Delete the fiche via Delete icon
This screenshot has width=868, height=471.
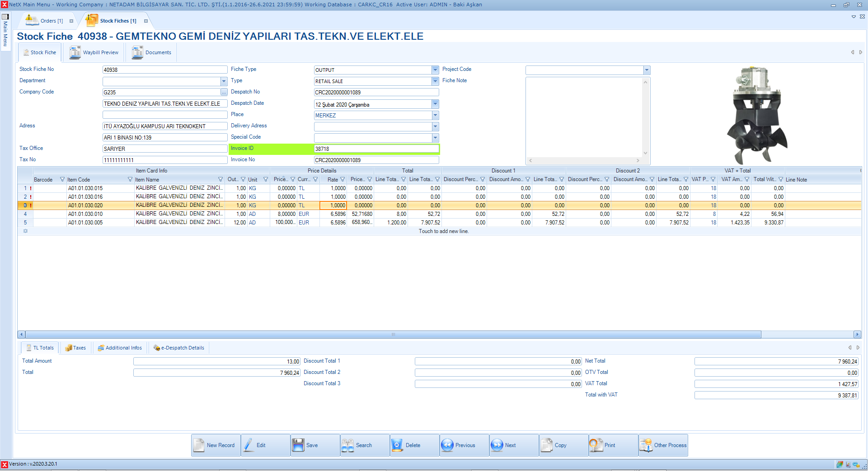pos(397,445)
